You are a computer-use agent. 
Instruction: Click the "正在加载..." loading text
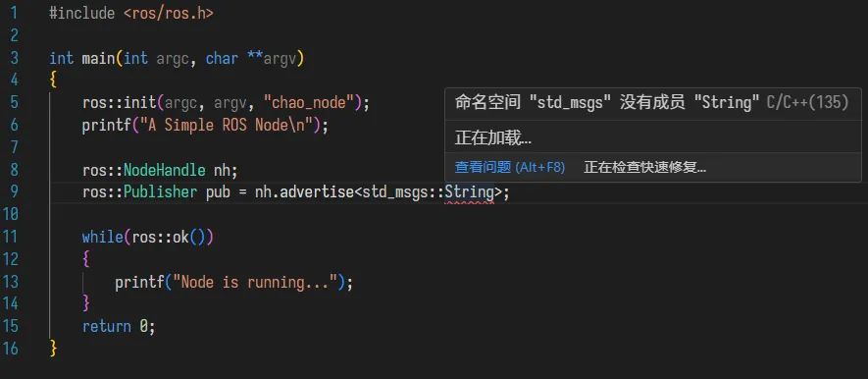493,138
